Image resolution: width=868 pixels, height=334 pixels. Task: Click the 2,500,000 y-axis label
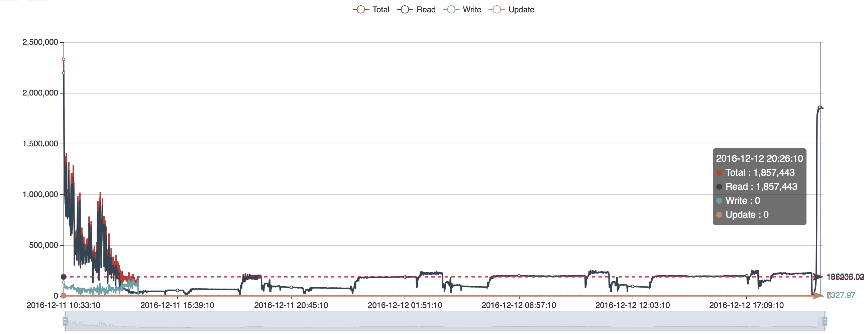coord(40,42)
